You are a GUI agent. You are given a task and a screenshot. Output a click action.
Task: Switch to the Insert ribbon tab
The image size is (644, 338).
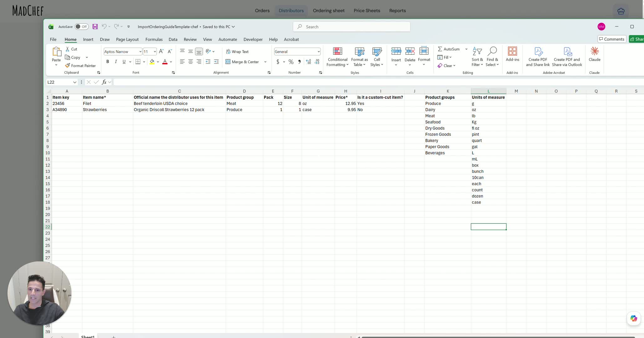tap(88, 39)
